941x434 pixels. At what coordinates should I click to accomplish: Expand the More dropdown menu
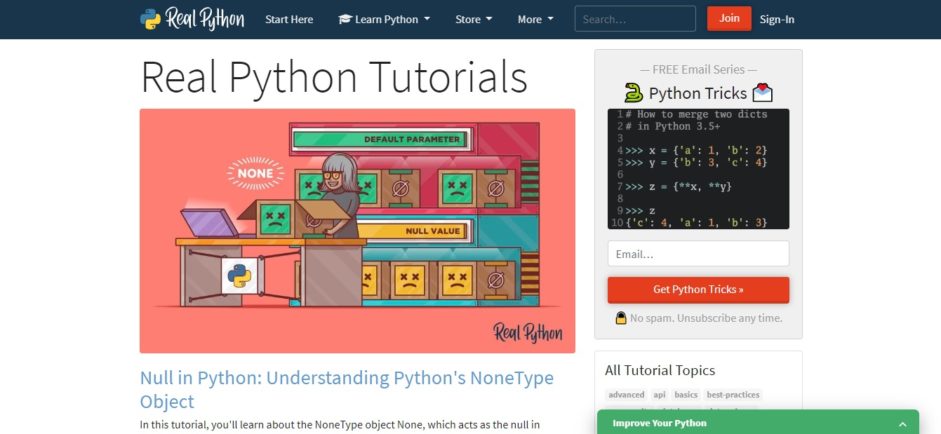click(x=535, y=19)
